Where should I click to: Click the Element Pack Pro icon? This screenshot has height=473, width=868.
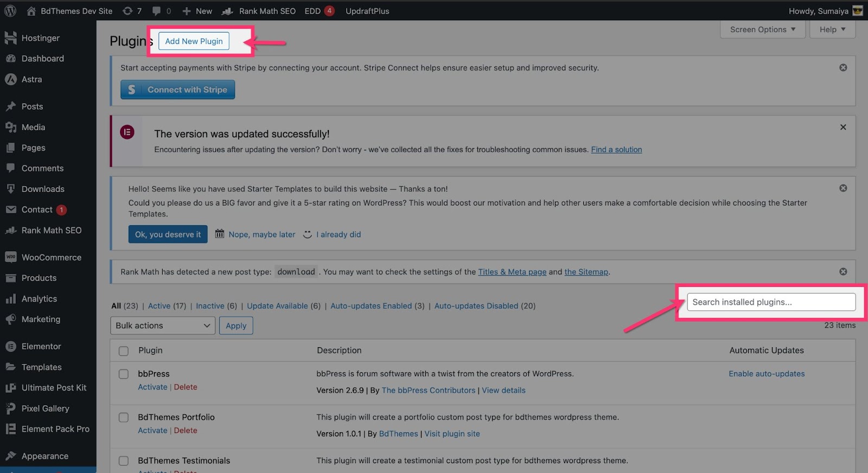[10, 429]
